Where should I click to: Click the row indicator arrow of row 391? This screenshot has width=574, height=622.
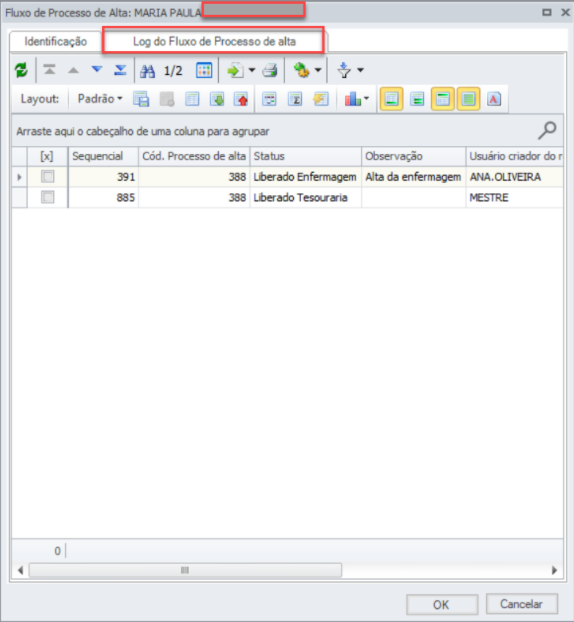(19, 177)
